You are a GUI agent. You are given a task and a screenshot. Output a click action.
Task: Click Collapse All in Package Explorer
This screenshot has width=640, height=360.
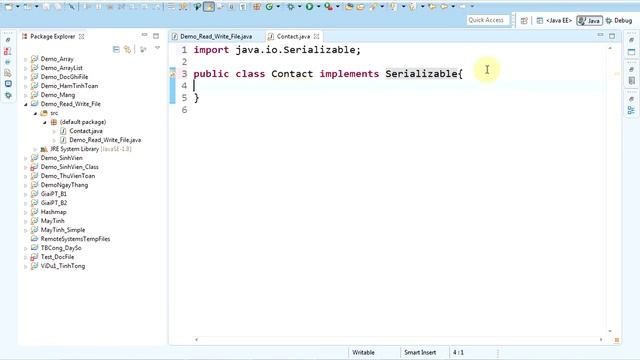coord(116,49)
